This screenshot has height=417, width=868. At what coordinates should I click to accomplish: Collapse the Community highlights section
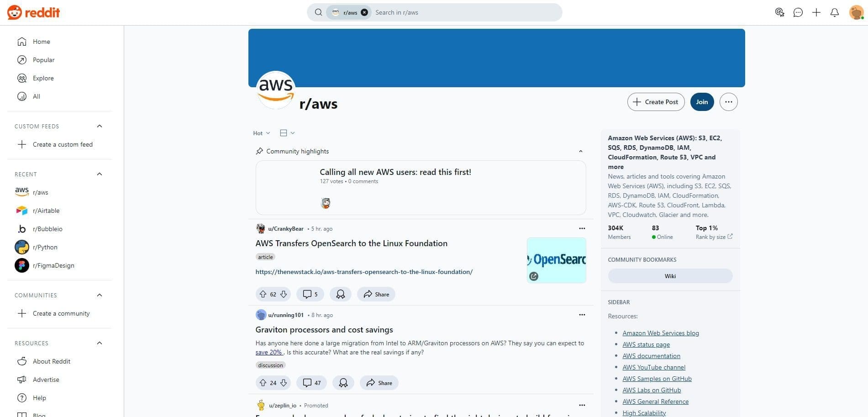(x=580, y=151)
